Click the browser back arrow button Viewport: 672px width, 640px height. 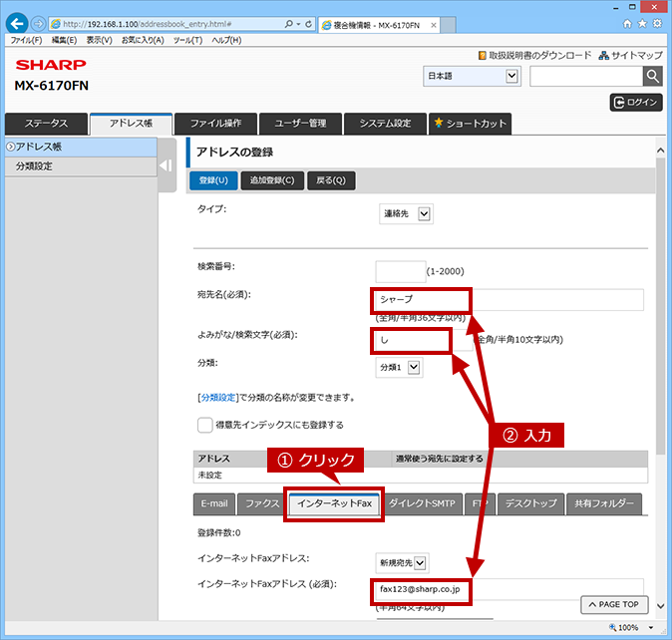[x=17, y=24]
